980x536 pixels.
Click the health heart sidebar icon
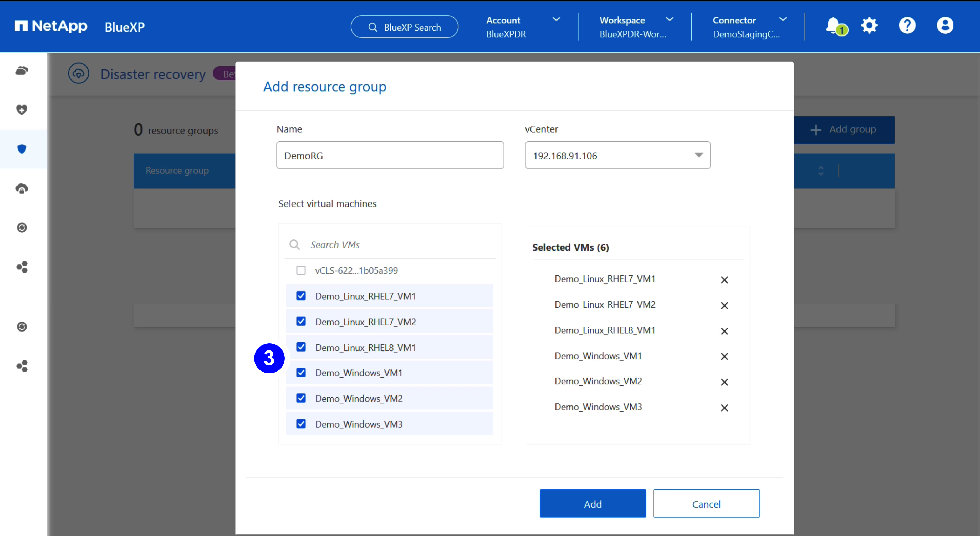point(22,110)
